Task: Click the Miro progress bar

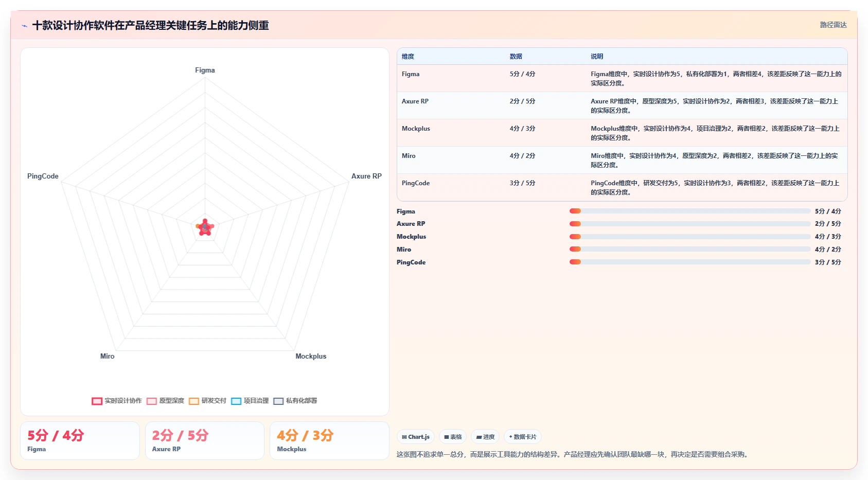Action: click(x=690, y=249)
